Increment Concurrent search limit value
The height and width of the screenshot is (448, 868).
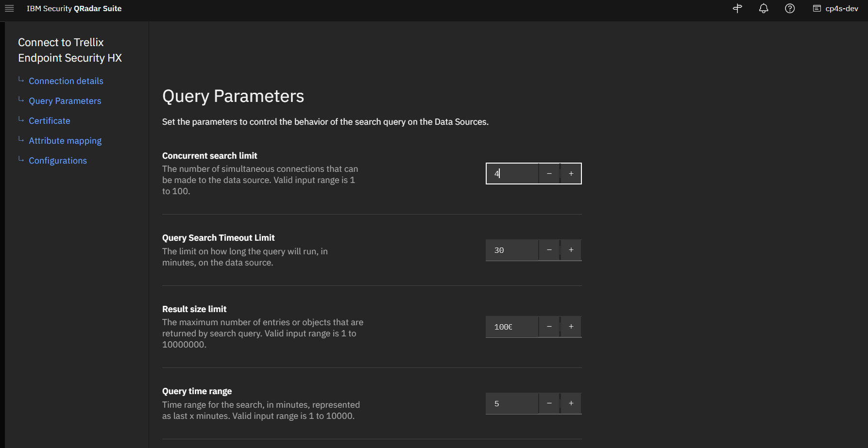click(x=571, y=173)
